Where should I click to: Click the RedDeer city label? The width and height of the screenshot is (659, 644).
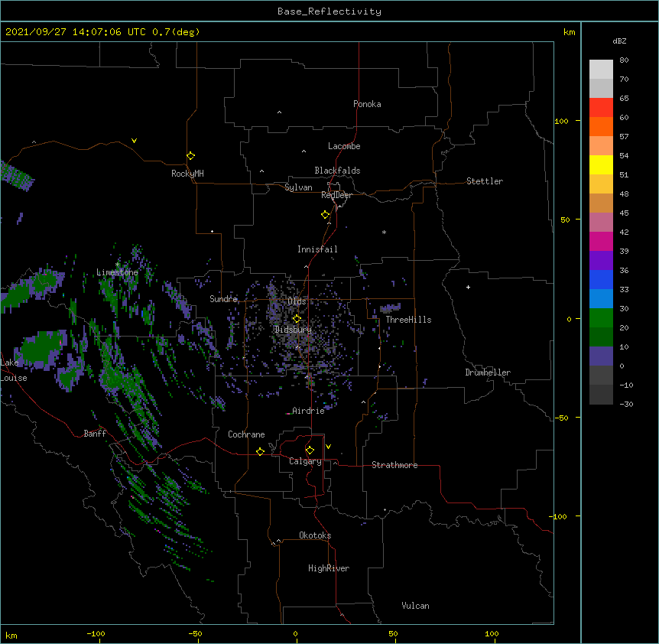tap(336, 195)
